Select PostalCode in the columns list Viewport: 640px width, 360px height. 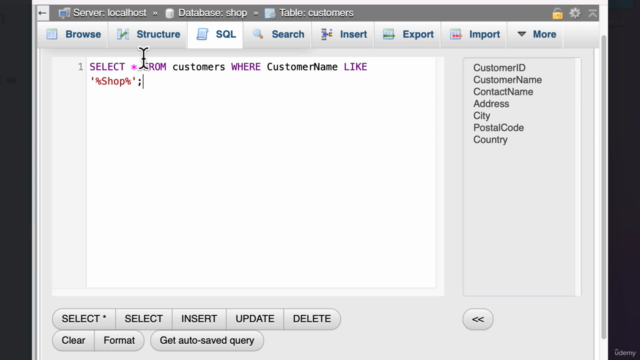point(498,128)
